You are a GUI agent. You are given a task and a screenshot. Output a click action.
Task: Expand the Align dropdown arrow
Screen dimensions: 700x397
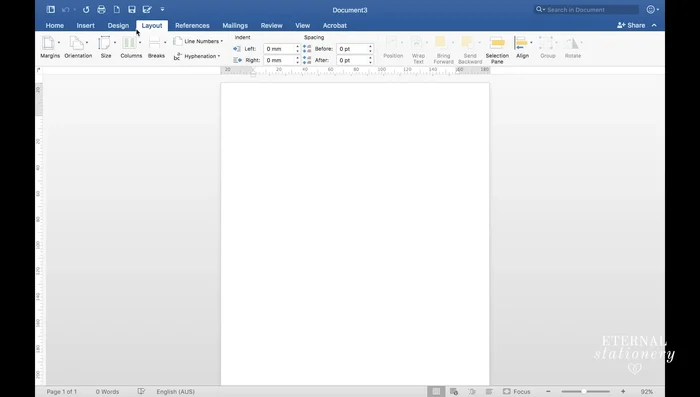[531, 42]
